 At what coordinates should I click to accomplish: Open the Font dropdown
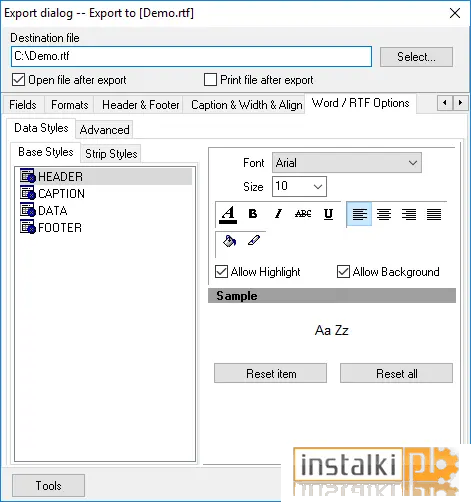347,163
